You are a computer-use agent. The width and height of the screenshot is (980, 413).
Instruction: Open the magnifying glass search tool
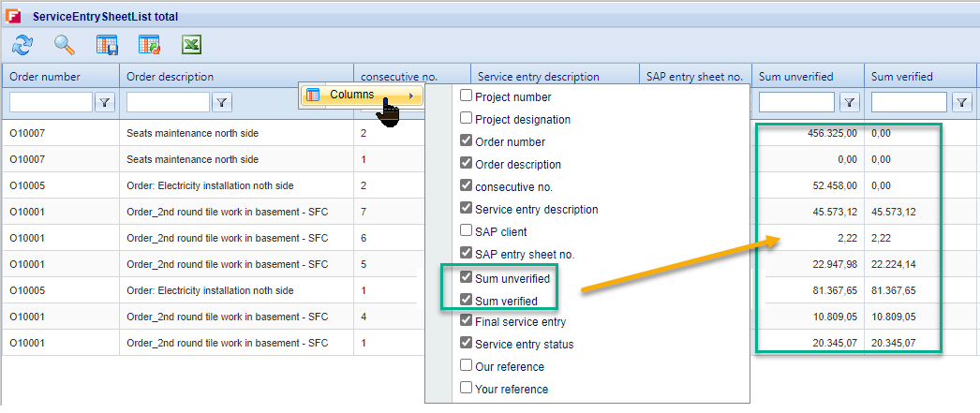(x=65, y=44)
